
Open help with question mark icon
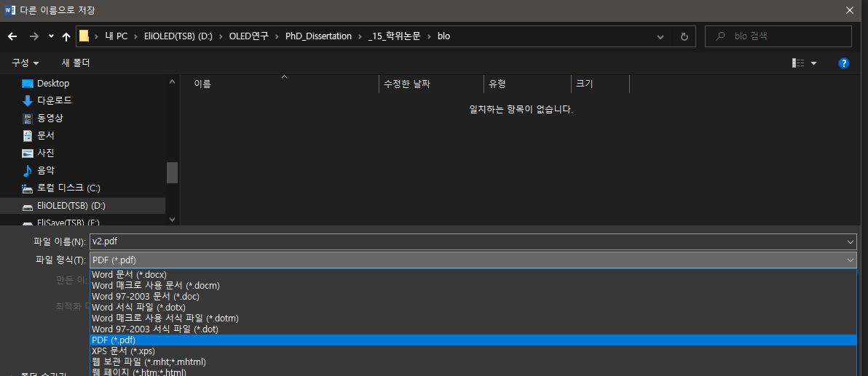(844, 63)
